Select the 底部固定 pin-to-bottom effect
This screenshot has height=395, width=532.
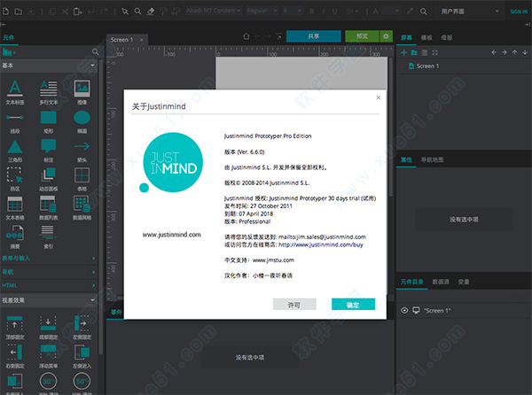pos(49,328)
